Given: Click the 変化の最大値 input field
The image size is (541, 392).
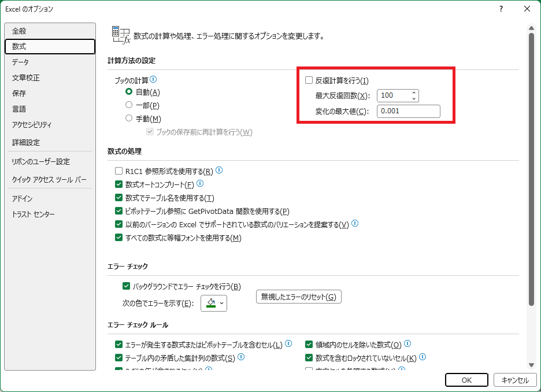Looking at the screenshot, I should coord(409,111).
